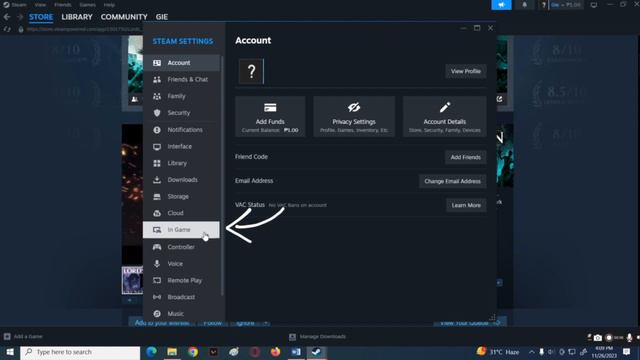The width and height of the screenshot is (640, 360).
Task: Switch to the STORE tab
Action: pos(41,17)
